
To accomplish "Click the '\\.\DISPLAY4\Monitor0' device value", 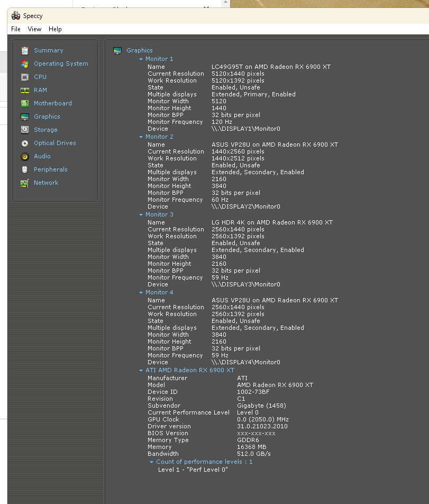I will [245, 362].
